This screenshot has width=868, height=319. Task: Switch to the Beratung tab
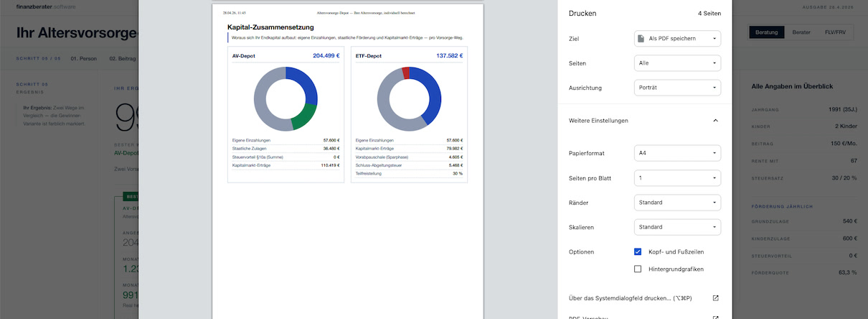click(x=766, y=32)
